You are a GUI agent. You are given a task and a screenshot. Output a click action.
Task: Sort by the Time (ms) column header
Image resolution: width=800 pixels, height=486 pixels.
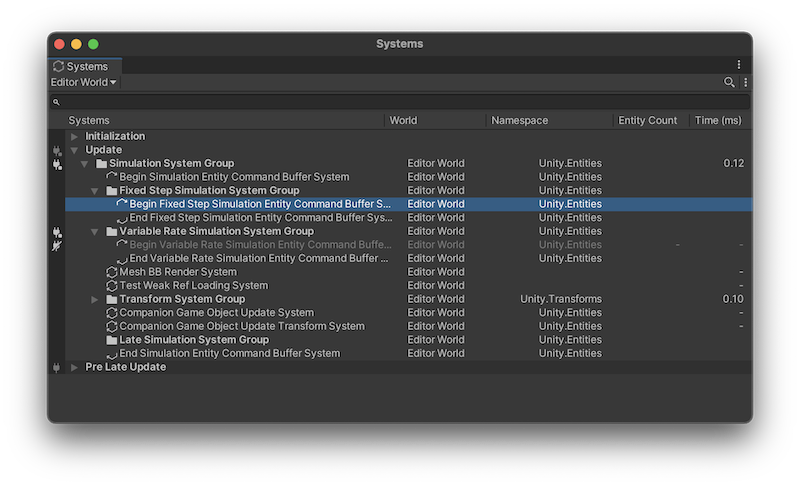click(x=717, y=120)
